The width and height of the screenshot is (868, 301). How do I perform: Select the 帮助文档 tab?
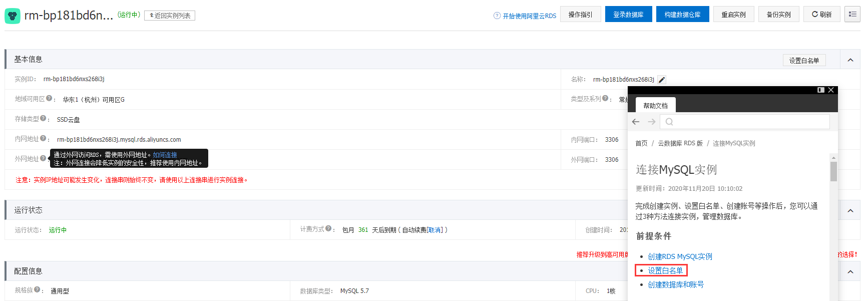point(656,105)
